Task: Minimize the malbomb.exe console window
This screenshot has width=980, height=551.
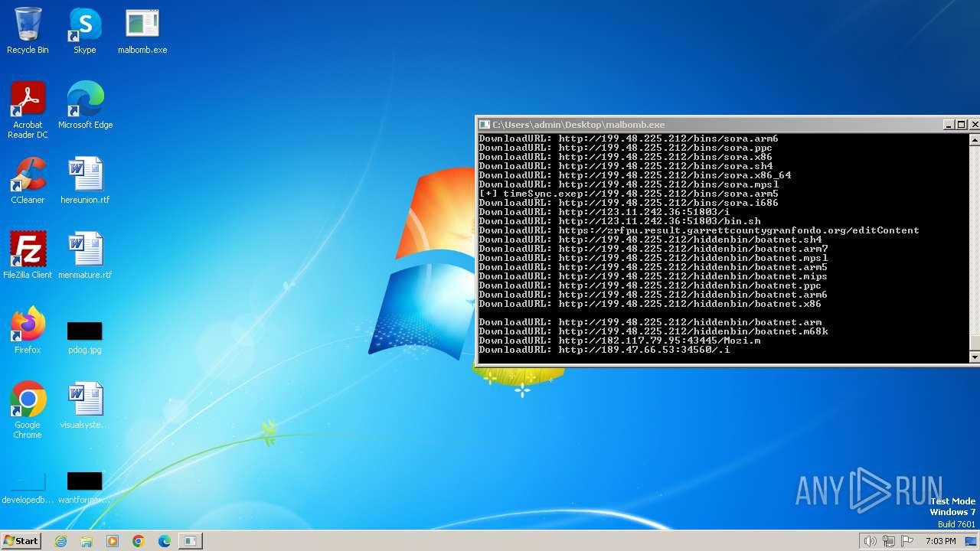Action: [949, 125]
